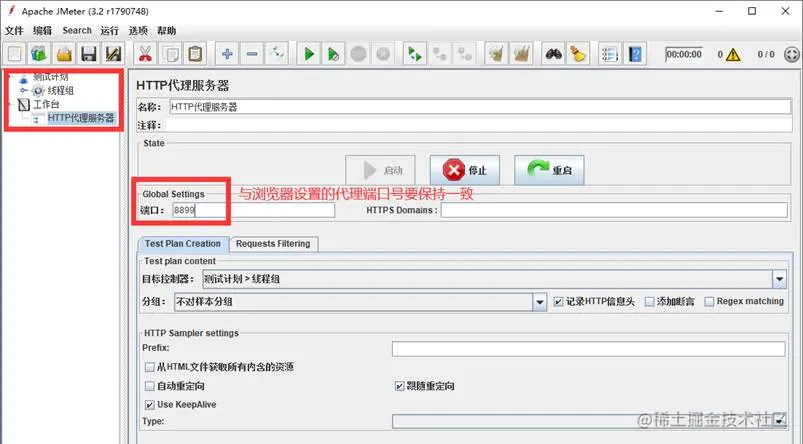Clear results with single broom icon
Image resolution: width=803 pixels, height=444 pixels.
(x=496, y=54)
